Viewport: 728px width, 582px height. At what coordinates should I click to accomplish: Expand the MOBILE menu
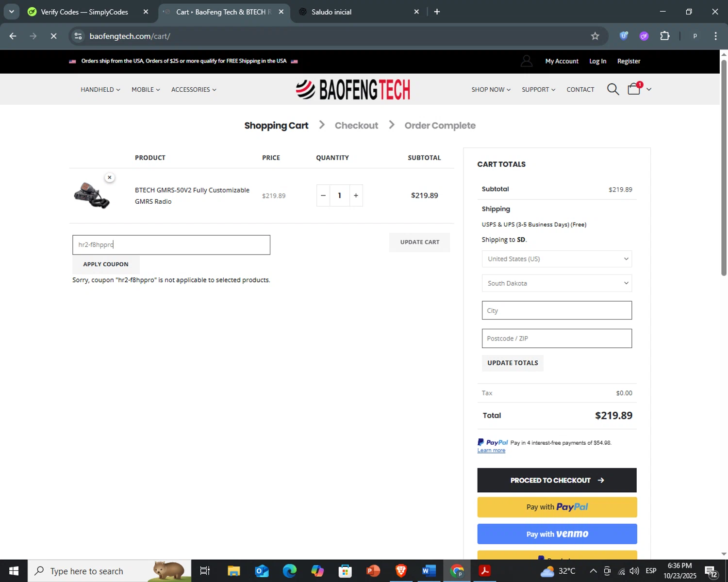pos(146,89)
